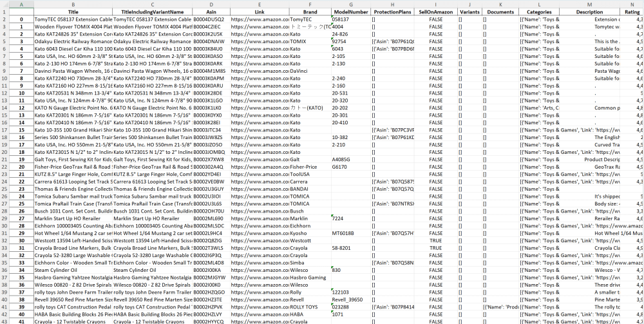The height and width of the screenshot is (324, 644).
Task: Click Brand cell Kyosho
Action: 310,233
